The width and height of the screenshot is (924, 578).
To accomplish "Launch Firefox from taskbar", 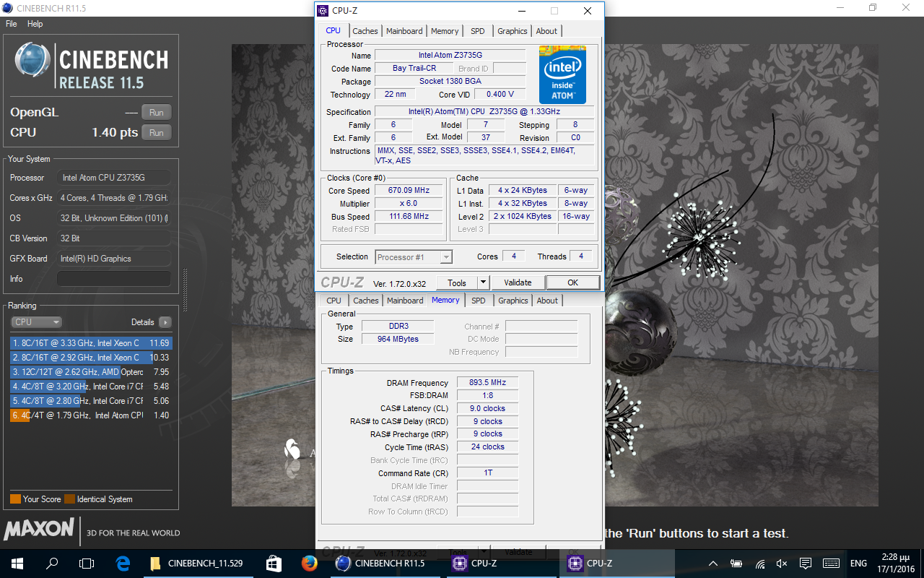I will pos(310,564).
